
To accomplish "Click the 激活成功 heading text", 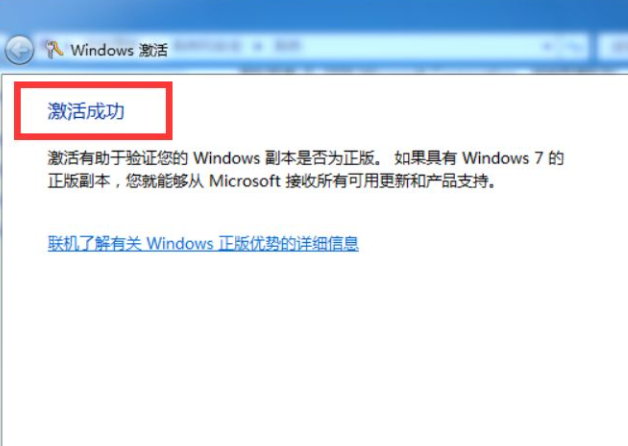I will [x=86, y=111].
